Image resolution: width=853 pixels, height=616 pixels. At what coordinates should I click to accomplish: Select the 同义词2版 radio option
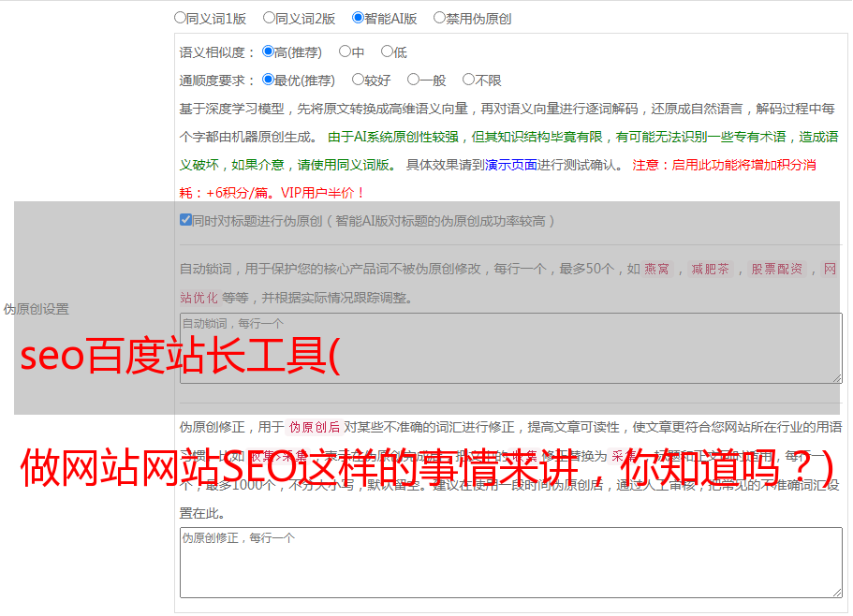click(269, 18)
